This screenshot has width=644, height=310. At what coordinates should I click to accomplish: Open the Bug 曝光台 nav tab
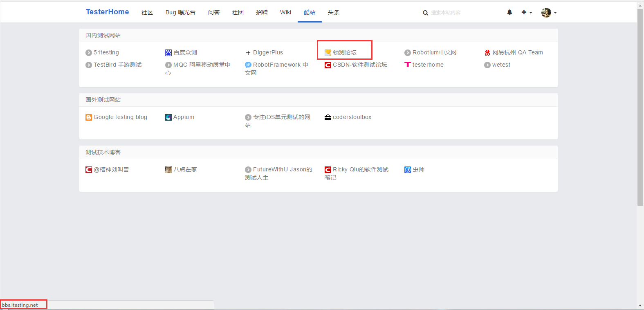[180, 12]
